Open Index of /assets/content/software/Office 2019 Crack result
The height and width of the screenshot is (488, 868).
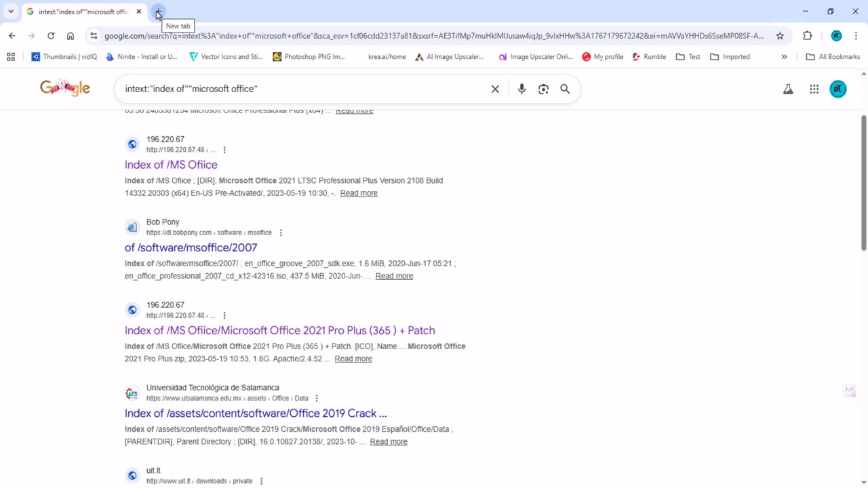tap(256, 413)
